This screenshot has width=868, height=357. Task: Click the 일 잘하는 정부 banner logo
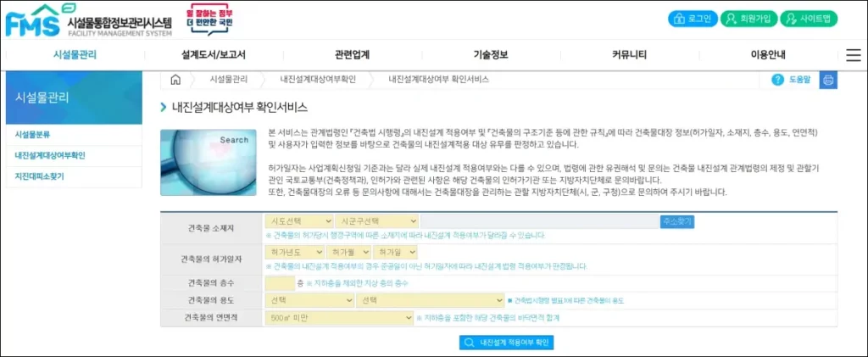tap(210, 20)
